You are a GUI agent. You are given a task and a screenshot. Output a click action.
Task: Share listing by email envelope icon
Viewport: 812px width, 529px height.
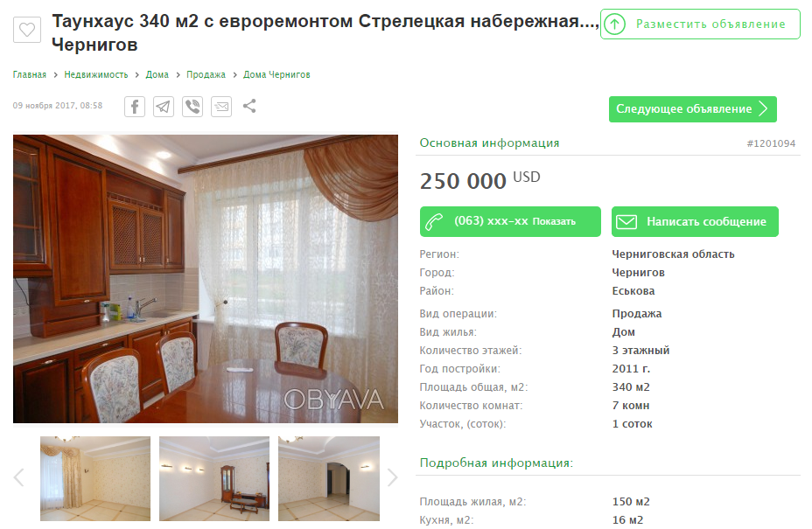pyautogui.click(x=221, y=107)
